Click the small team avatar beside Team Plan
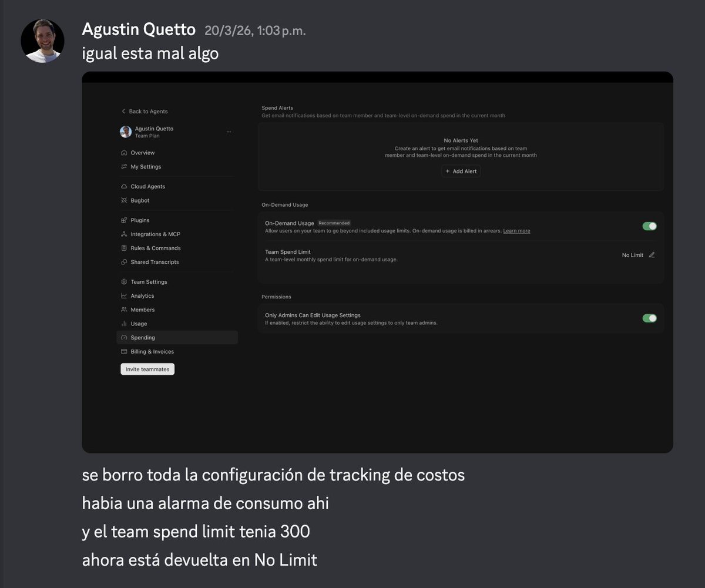 pos(126,132)
